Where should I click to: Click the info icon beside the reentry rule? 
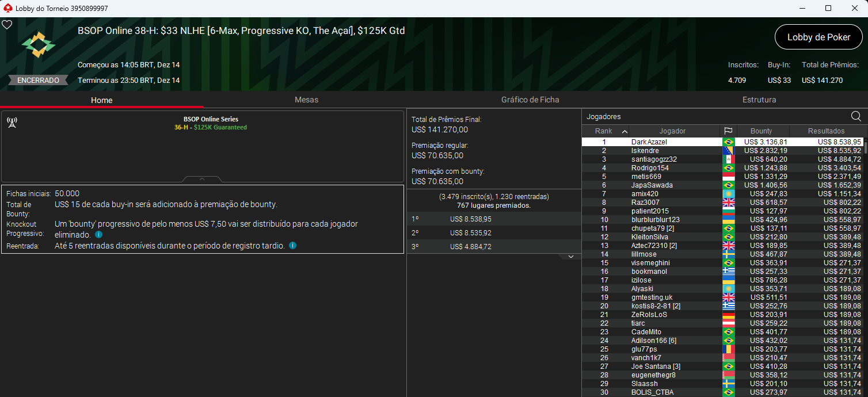pos(292,245)
